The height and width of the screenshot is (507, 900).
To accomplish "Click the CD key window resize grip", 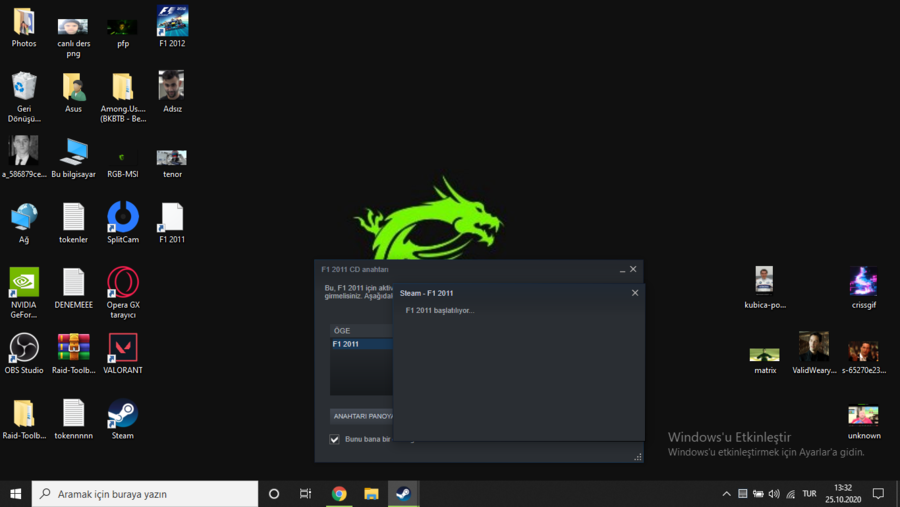I will tap(638, 457).
